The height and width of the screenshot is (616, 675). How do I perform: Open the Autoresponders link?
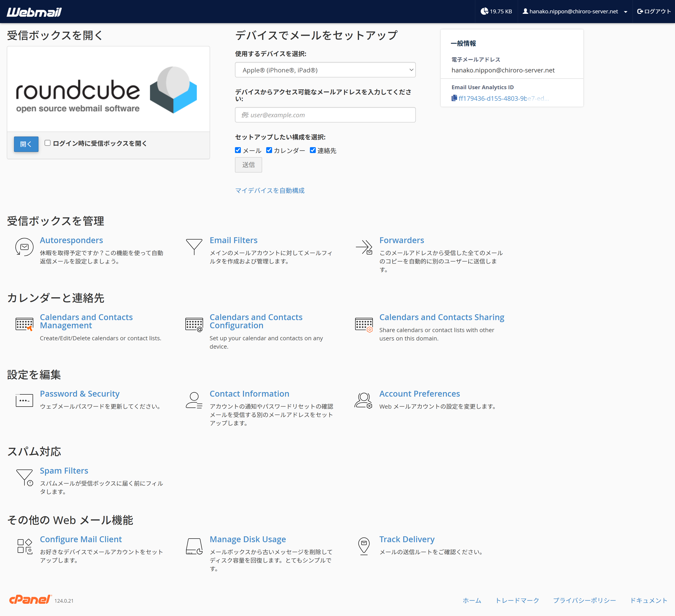pos(71,240)
